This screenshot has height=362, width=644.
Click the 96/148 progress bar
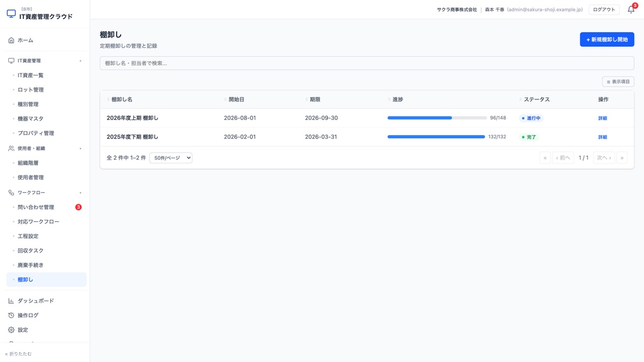click(437, 118)
